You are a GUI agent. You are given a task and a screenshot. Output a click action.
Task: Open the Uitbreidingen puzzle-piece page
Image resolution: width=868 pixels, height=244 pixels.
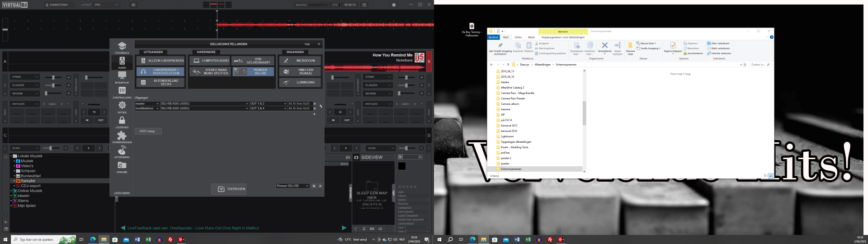click(x=122, y=137)
